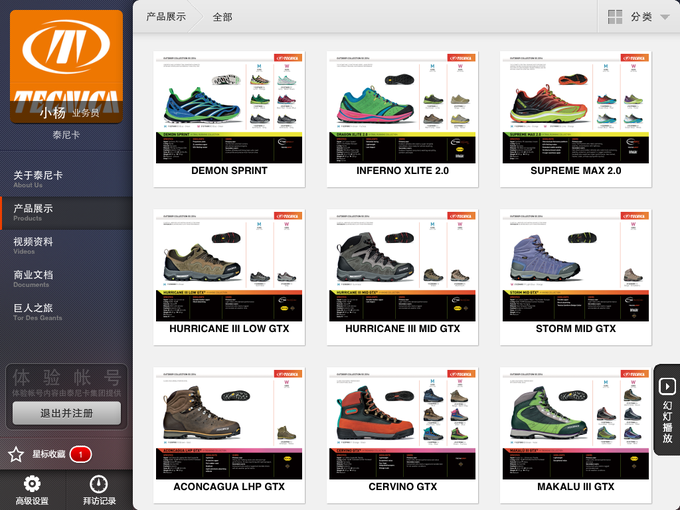Open the ACONCAGUA LHP GTX card
Viewport: 680px width, 510px height.
pos(229,435)
